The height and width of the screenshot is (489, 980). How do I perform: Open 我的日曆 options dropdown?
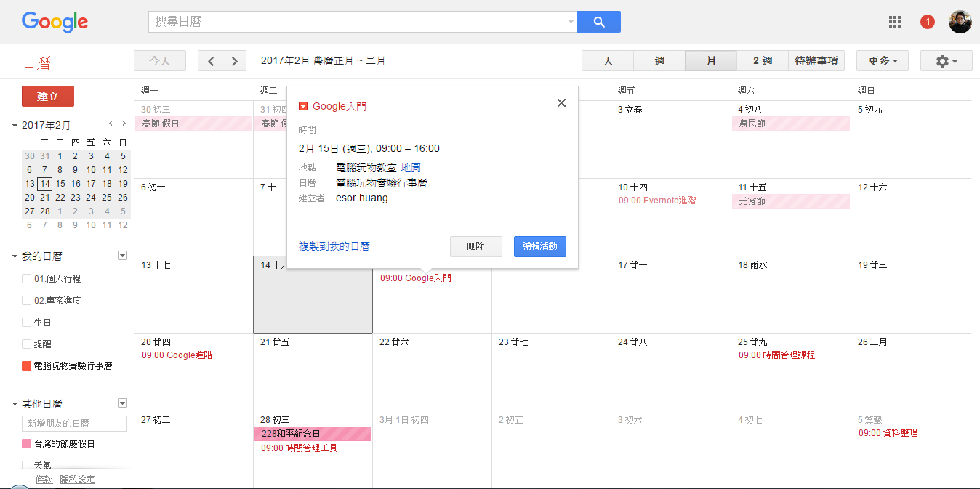122,256
